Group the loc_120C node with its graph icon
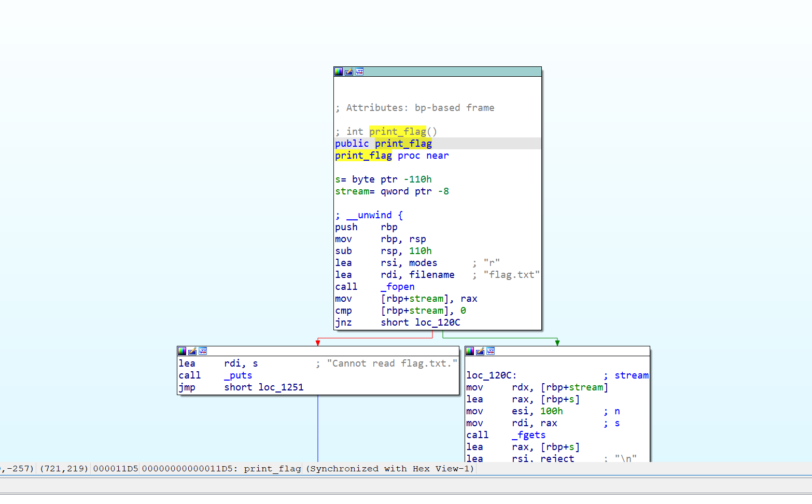This screenshot has height=504, width=812. point(491,351)
